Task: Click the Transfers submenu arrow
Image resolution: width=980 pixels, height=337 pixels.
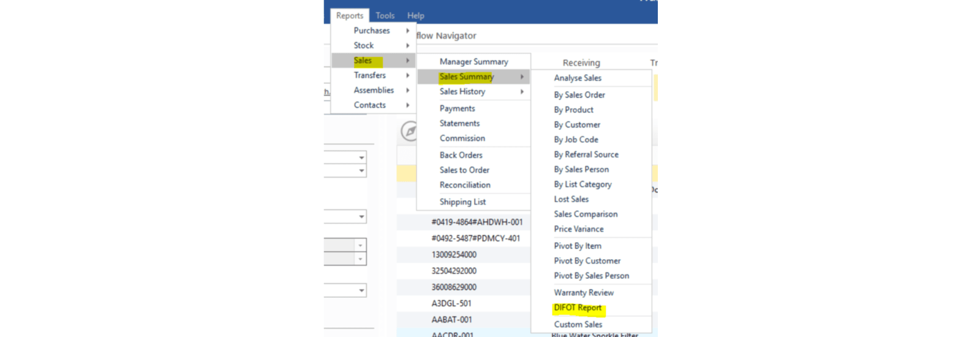Action: [x=407, y=75]
